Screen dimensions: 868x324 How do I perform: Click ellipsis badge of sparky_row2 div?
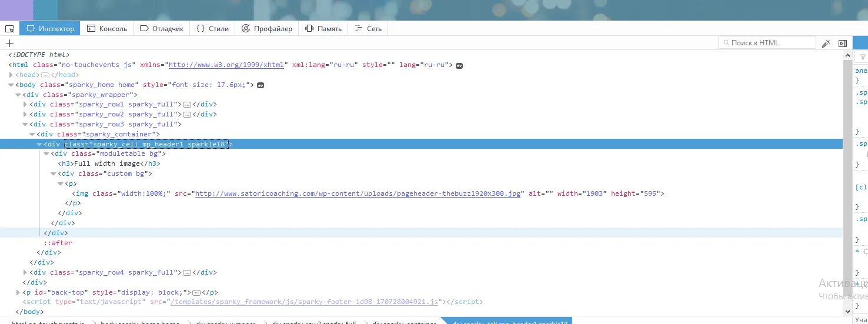187,115
